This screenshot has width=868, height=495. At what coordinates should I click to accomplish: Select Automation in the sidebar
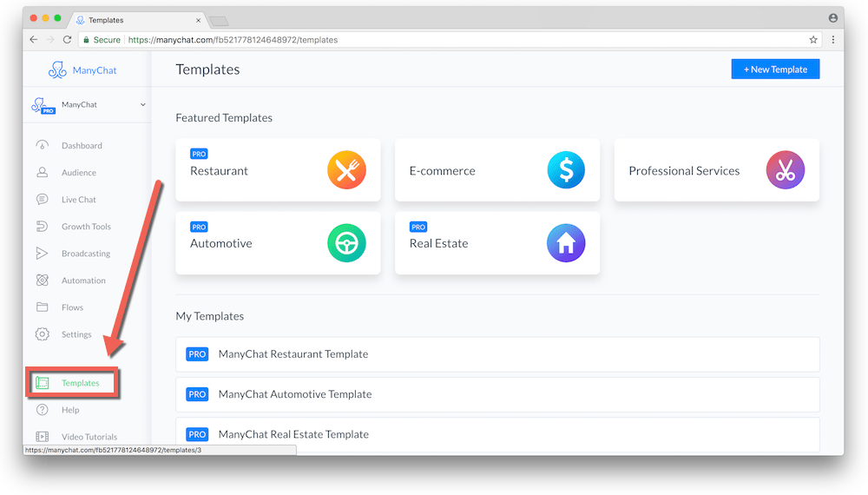[83, 280]
